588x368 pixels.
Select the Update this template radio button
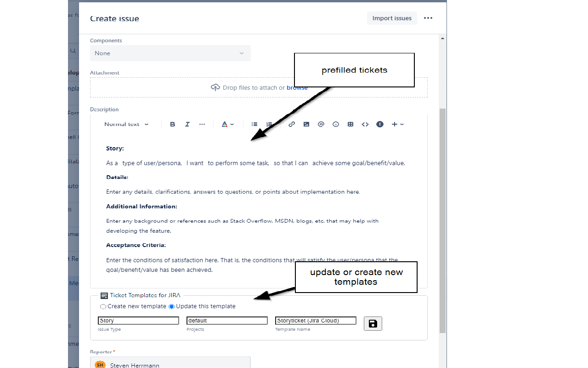click(x=171, y=306)
